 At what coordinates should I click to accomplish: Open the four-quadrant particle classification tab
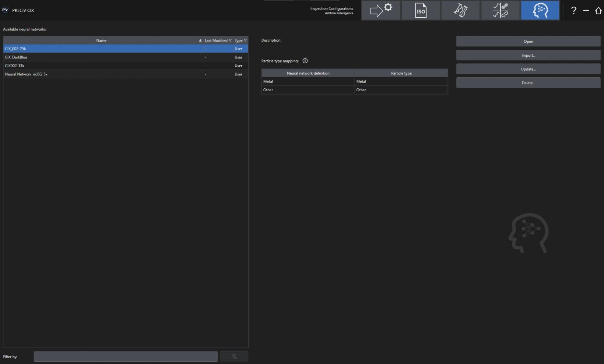point(500,10)
